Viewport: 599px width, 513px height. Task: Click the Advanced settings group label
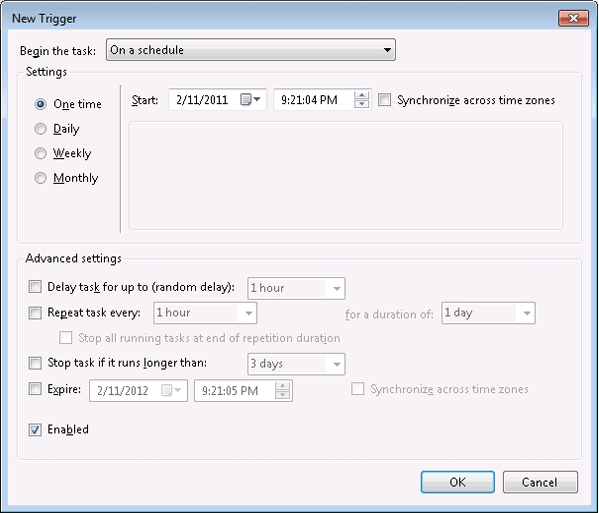click(73, 258)
